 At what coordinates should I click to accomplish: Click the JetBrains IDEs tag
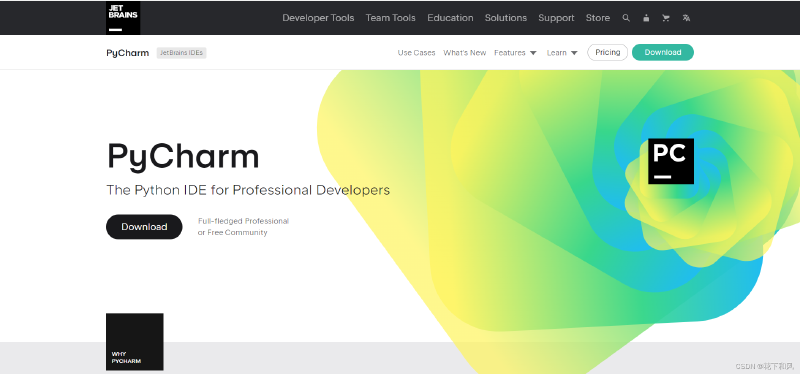[x=181, y=53]
